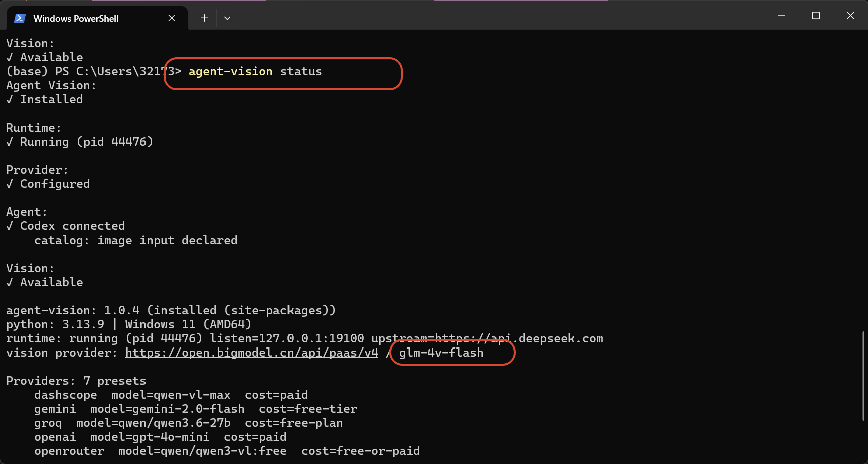Click the upstream api.deepseek.com address
The height and width of the screenshot is (464, 868).
coord(487,339)
